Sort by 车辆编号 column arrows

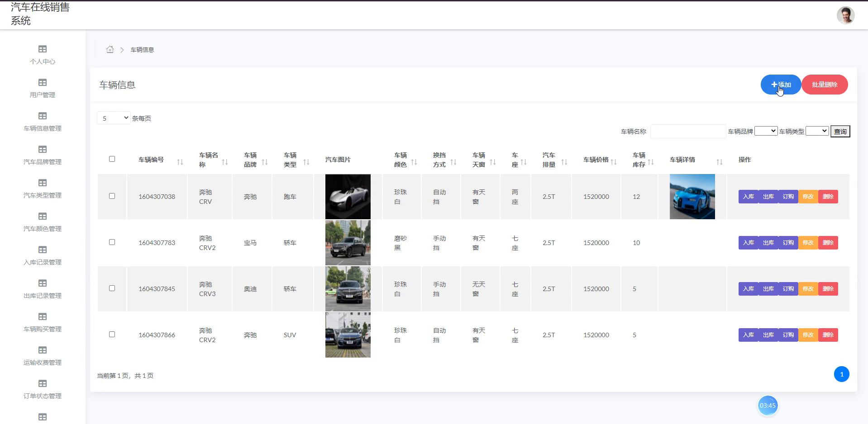point(180,162)
